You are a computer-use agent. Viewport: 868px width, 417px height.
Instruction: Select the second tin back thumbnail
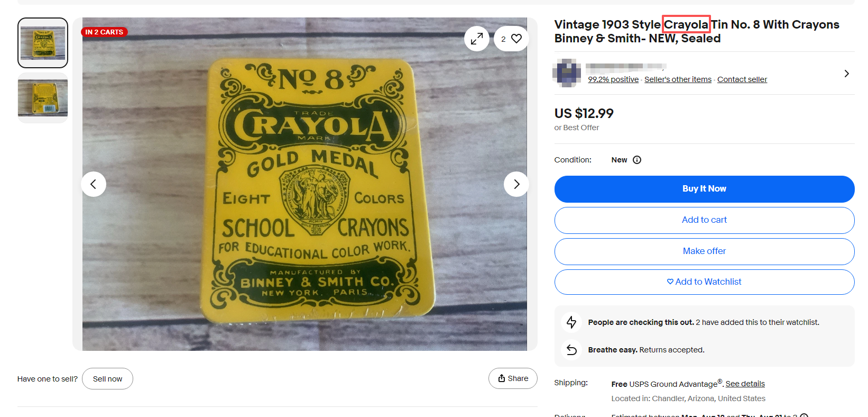tap(43, 98)
